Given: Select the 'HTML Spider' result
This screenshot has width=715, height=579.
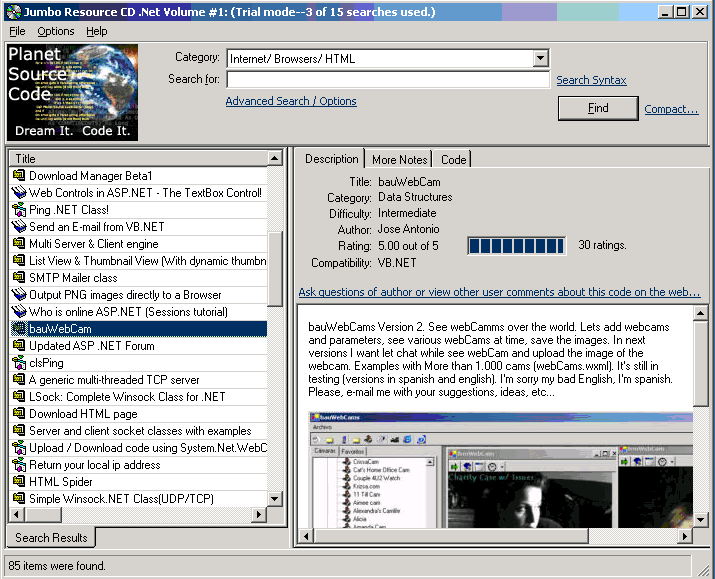Looking at the screenshot, I should (x=138, y=481).
